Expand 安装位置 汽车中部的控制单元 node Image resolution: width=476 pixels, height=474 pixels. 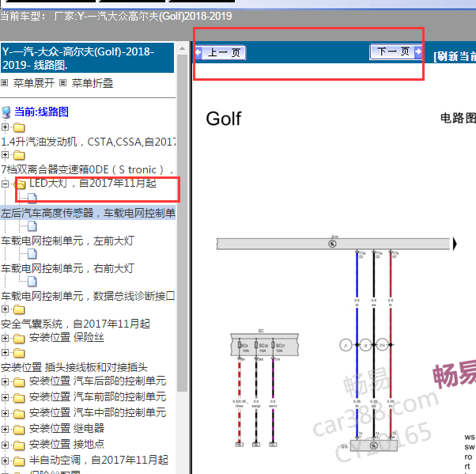click(x=5, y=413)
